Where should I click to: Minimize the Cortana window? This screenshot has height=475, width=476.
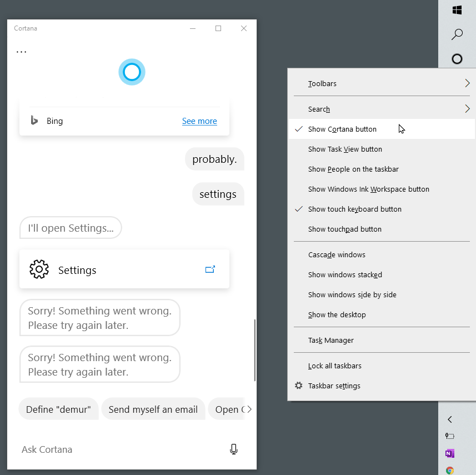pyautogui.click(x=193, y=28)
